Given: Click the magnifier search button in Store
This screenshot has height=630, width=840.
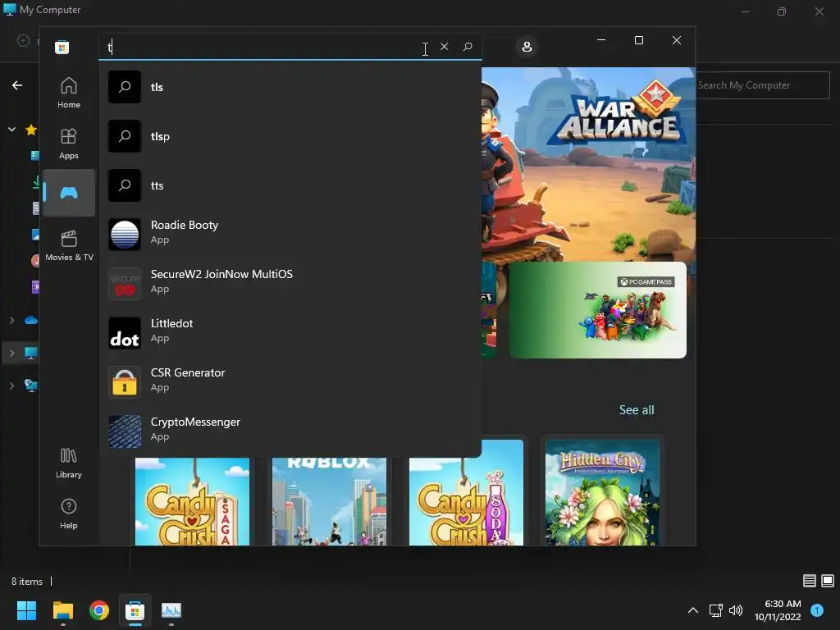Looking at the screenshot, I should (468, 47).
